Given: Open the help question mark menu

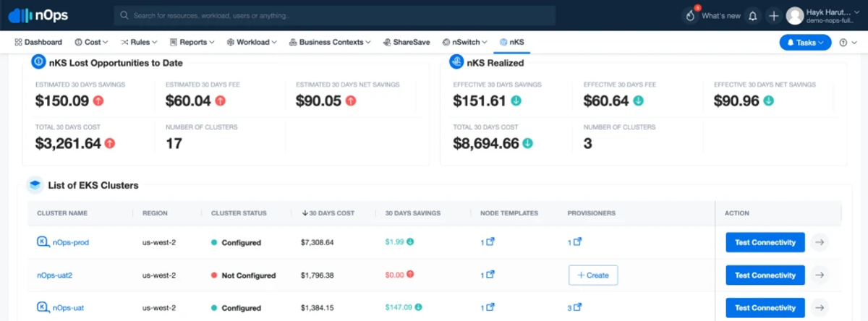Looking at the screenshot, I should click(847, 43).
